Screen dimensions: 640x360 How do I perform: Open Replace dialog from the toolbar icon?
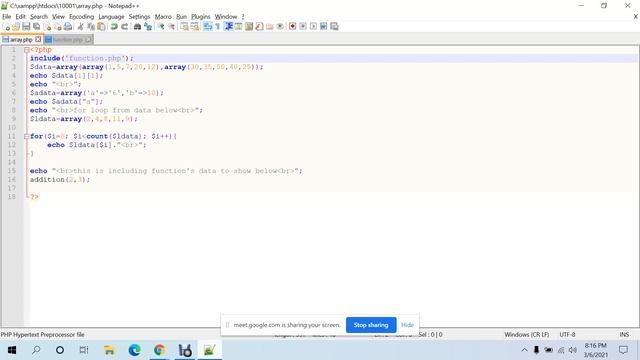(x=148, y=27)
